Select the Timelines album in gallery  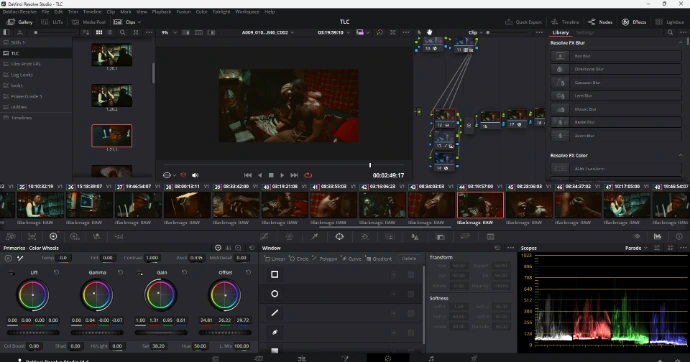pyautogui.click(x=36, y=118)
